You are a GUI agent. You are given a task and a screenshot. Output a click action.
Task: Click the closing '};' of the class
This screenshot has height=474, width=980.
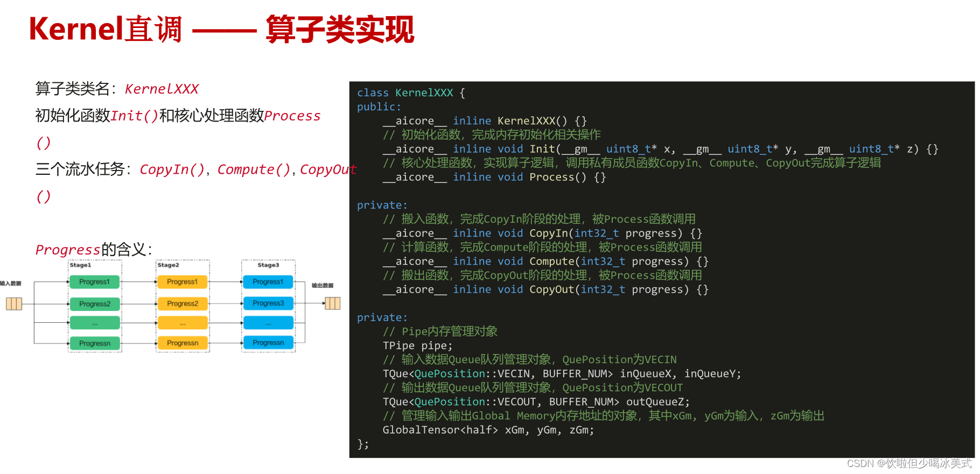[x=363, y=444]
